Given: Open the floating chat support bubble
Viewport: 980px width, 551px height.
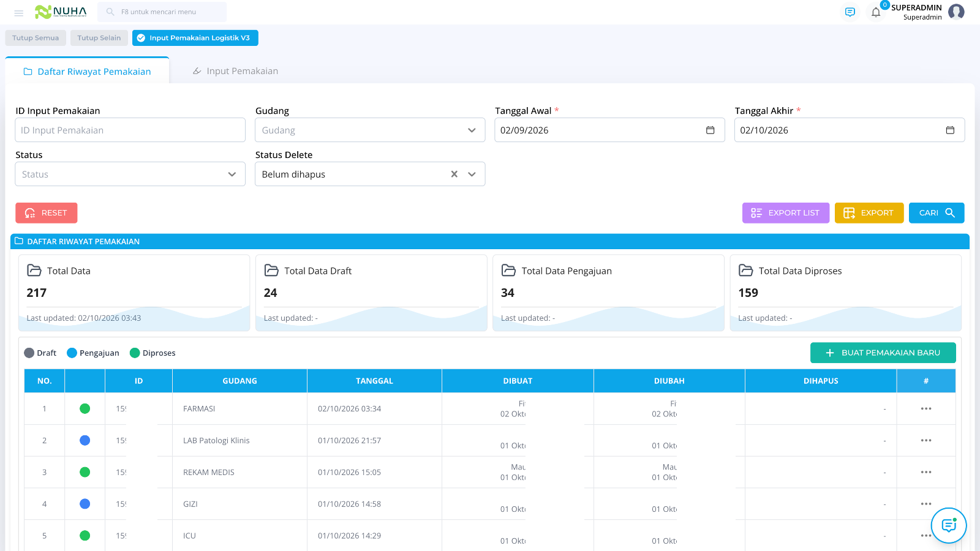Looking at the screenshot, I should [x=949, y=525].
